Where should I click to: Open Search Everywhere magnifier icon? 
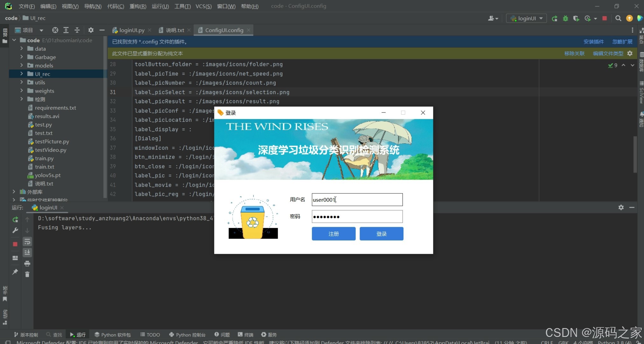point(618,18)
